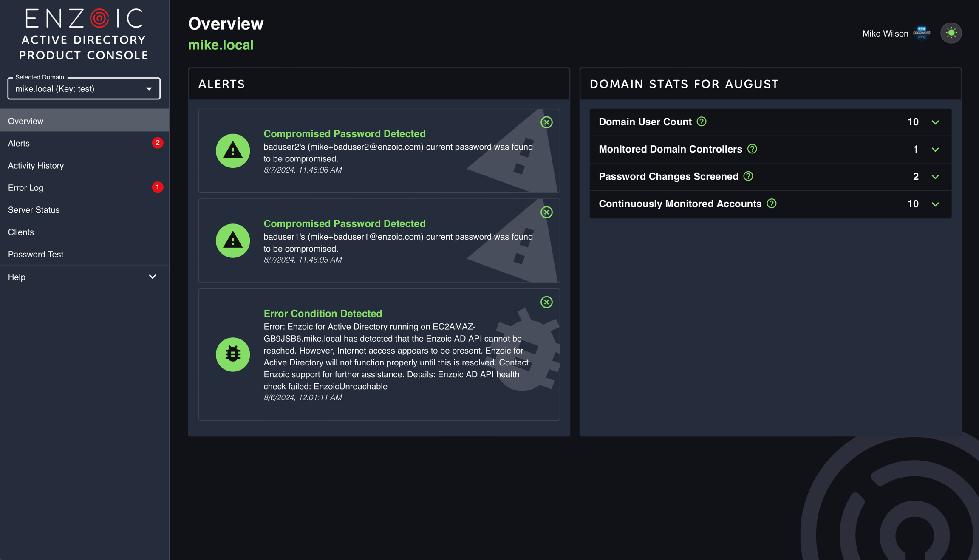Viewport: 979px width, 560px height.
Task: Expand the Domain User Count row
Action: tap(935, 122)
